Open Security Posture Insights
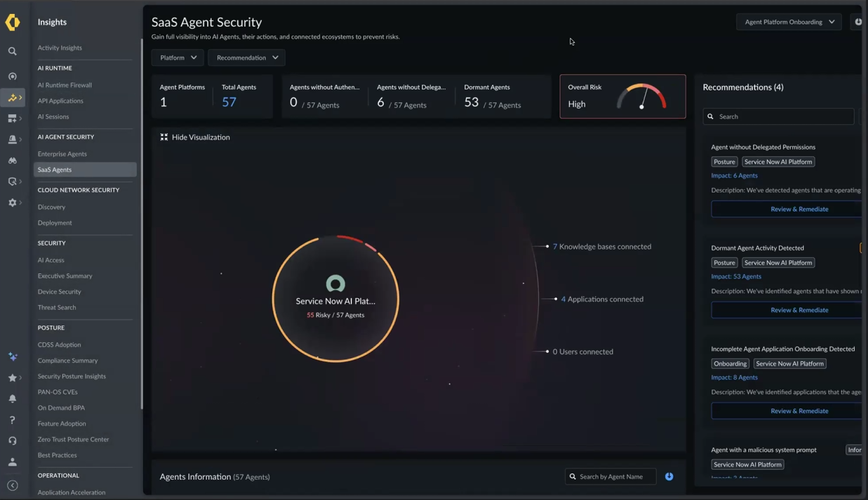The width and height of the screenshot is (868, 500). click(72, 377)
